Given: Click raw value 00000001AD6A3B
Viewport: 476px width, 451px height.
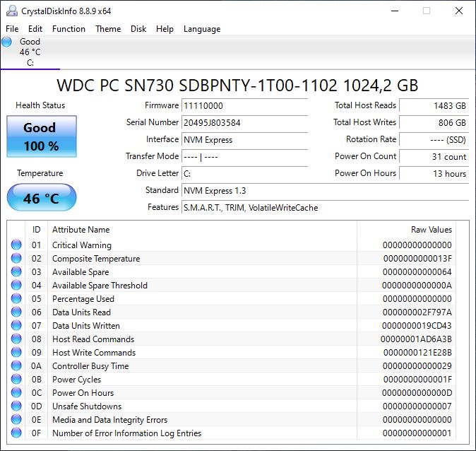Looking at the screenshot, I should tap(416, 339).
